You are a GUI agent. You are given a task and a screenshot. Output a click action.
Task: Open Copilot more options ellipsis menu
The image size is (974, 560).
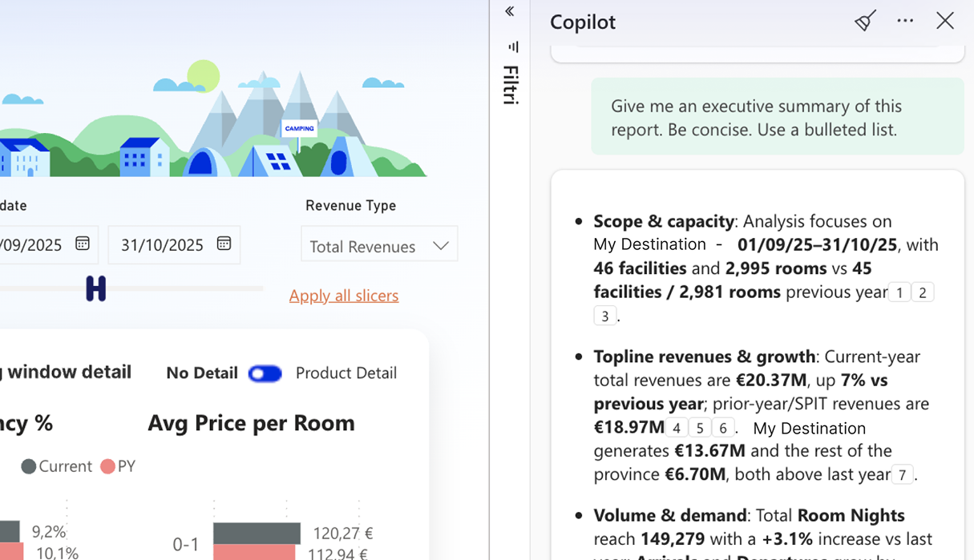pyautogui.click(x=905, y=21)
